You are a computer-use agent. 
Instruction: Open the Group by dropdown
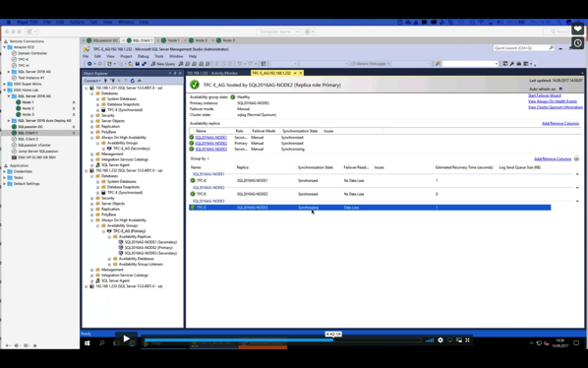pyautogui.click(x=200, y=158)
